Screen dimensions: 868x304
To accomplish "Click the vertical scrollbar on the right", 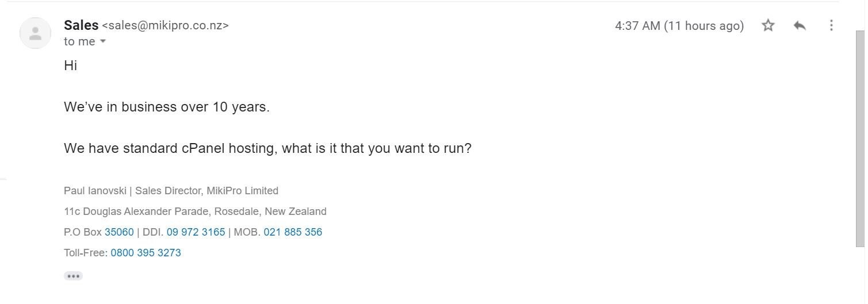I will [861, 138].
